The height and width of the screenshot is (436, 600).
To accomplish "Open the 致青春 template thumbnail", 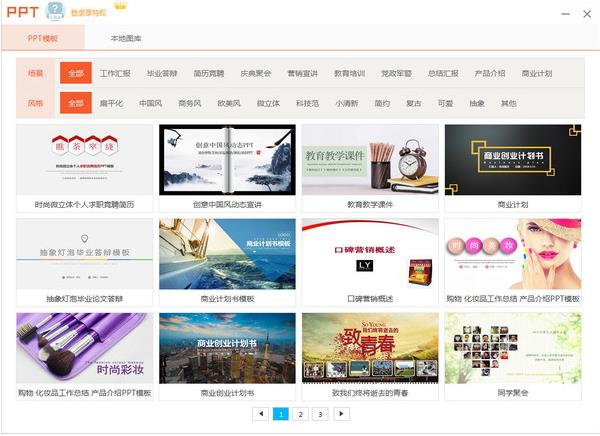I will click(370, 348).
